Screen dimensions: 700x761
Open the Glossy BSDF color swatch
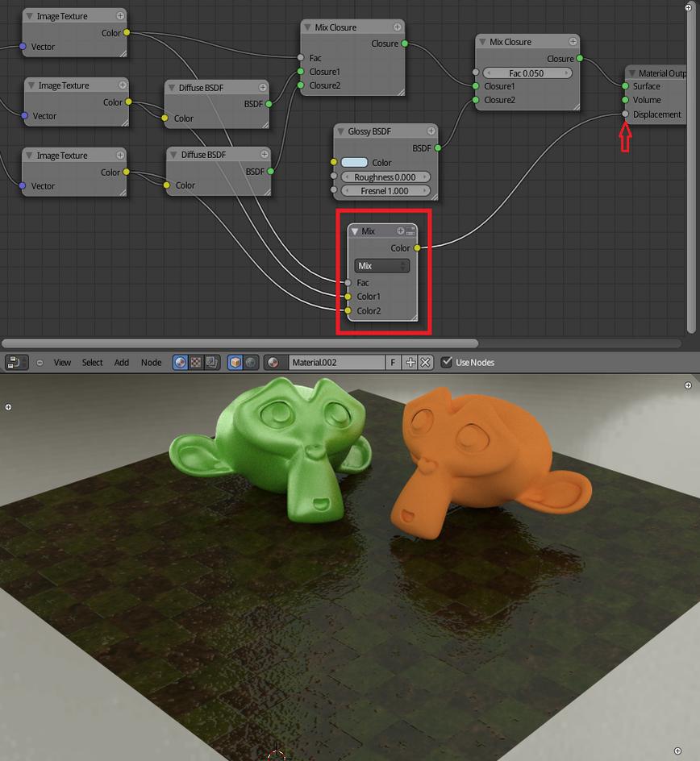click(354, 163)
